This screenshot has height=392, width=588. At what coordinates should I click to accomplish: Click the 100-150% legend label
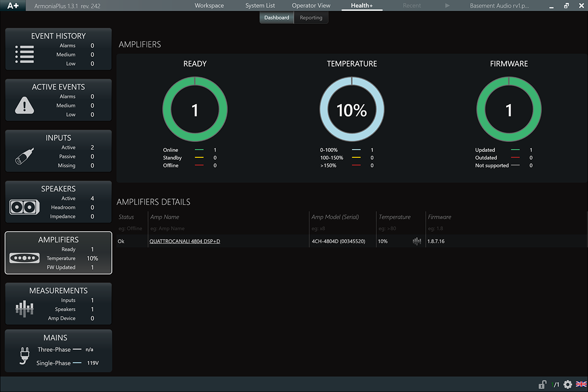coord(331,158)
